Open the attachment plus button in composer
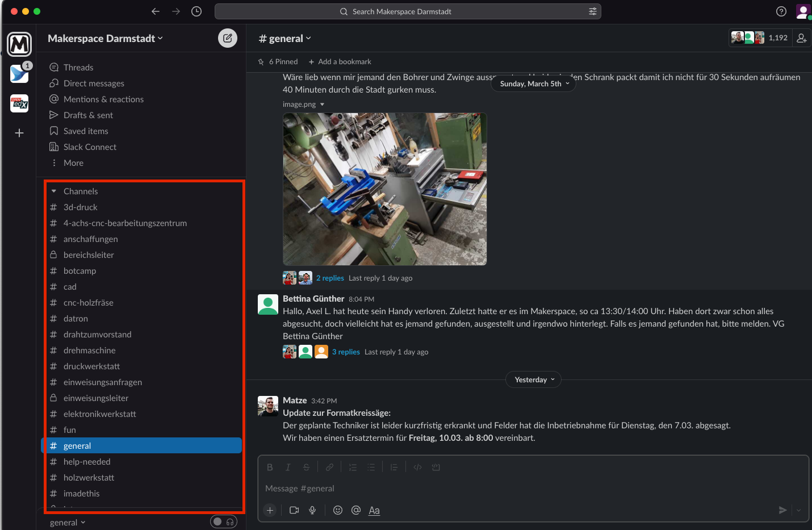The image size is (812, 530). 270,510
